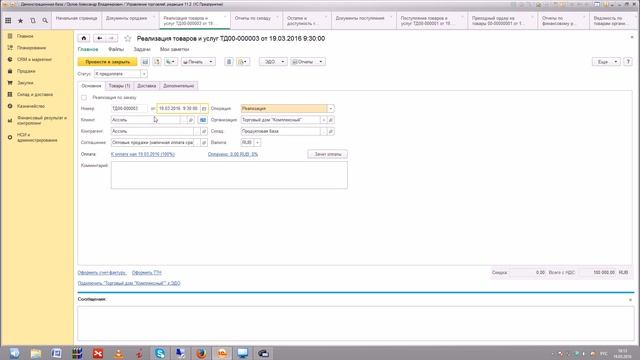The width and height of the screenshot is (640, 360).
Task: Open the Организация record with its open icon
Action: point(331,120)
